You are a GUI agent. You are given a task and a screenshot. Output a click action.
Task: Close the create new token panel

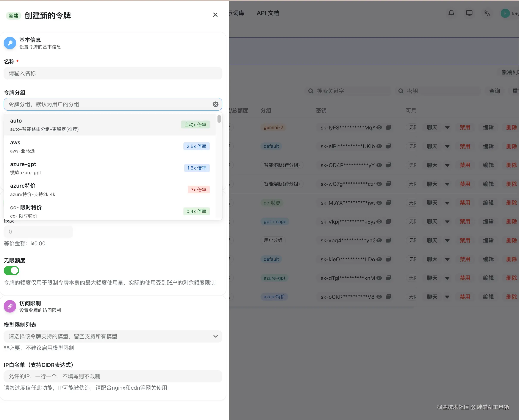tap(215, 15)
